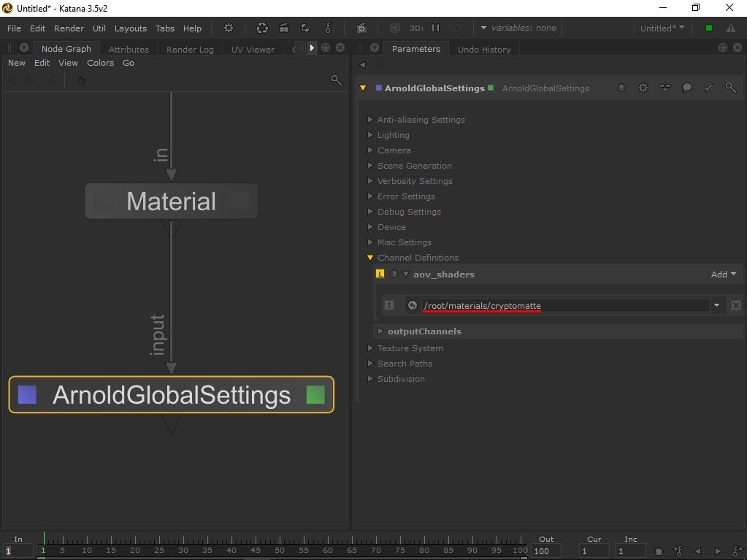Click the Add button for aov_shaders

(x=723, y=275)
